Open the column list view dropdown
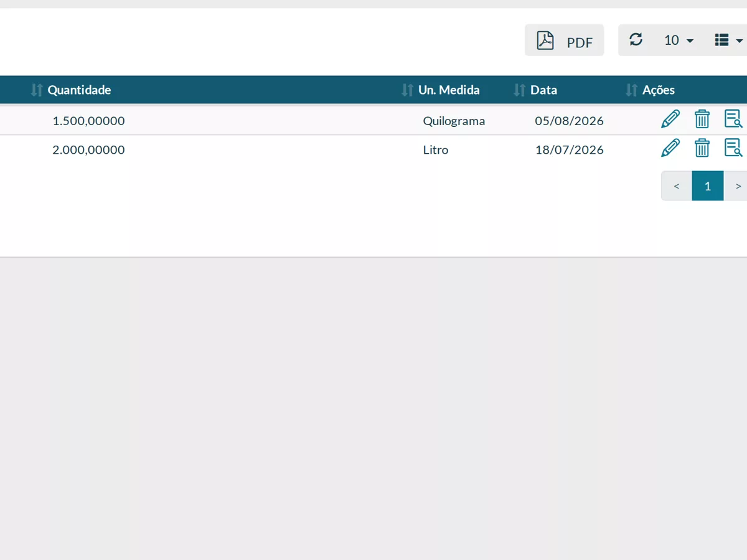Viewport: 747px width, 560px height. tap(729, 40)
